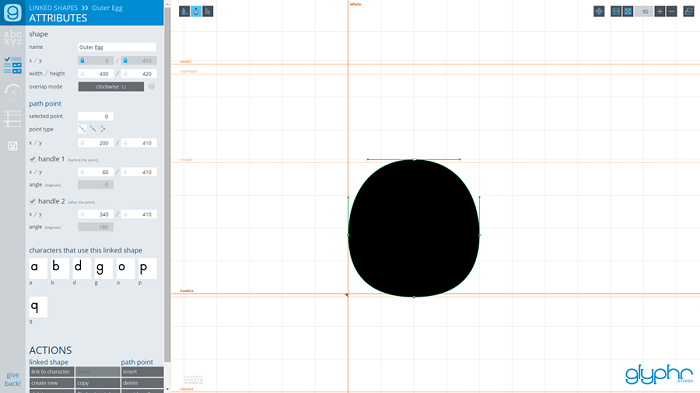Open the attributes panel sidebar icon
Screen dimensions: 700x393
pos(12,65)
